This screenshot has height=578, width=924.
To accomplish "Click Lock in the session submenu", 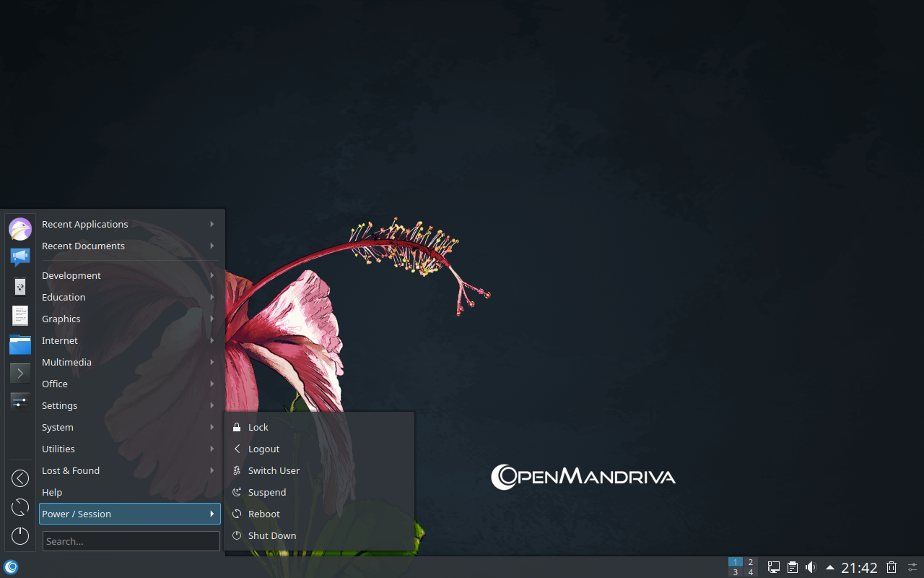I will 258,427.
